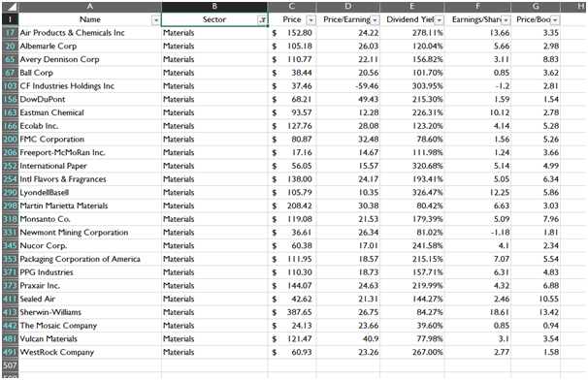The image size is (588, 380).
Task: Select the Newmont Mining Corporation cell
Action: [x=90, y=233]
